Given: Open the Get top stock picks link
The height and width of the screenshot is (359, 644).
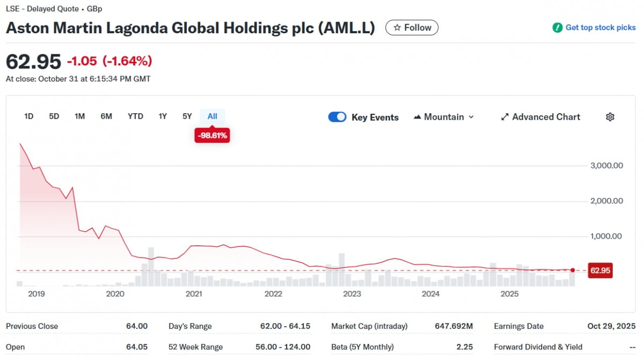Looking at the screenshot, I should 600,27.
